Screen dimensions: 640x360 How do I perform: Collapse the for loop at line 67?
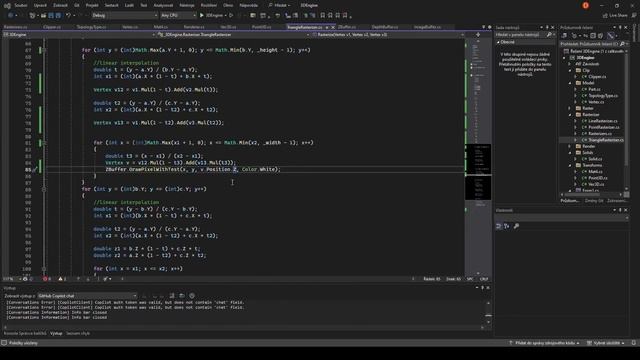pyautogui.click(x=44, y=50)
